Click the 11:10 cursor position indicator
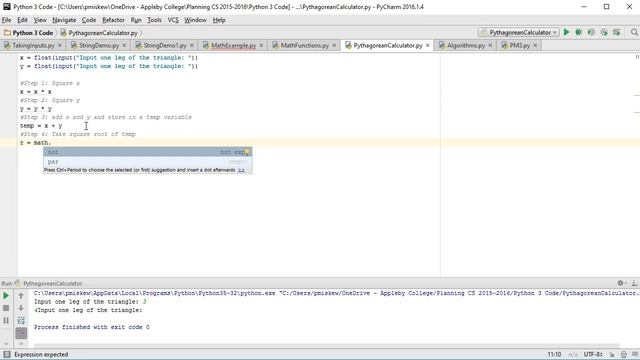 (554, 355)
